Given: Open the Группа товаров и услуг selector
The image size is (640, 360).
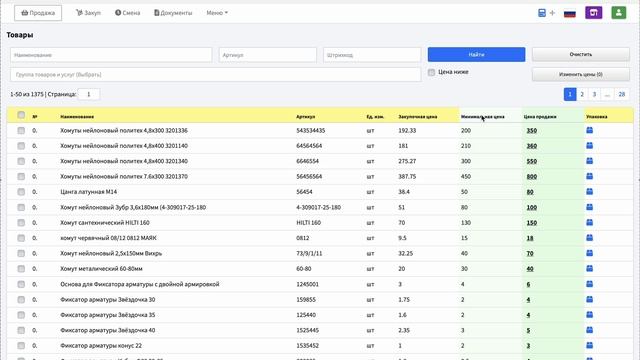Looking at the screenshot, I should click(216, 75).
